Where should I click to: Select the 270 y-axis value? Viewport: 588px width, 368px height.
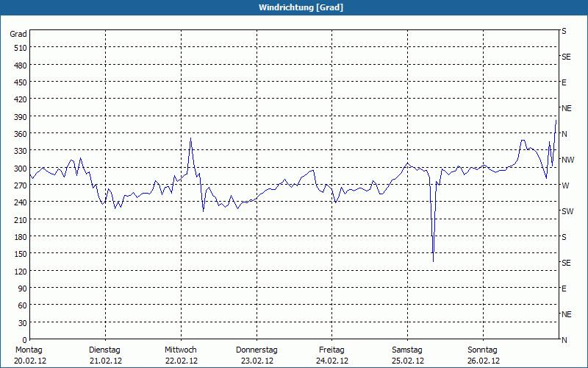coord(21,186)
